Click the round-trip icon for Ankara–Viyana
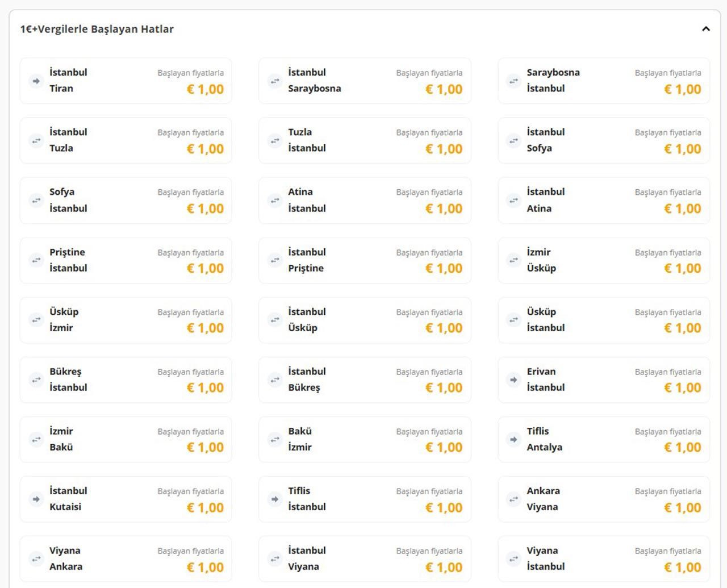This screenshot has height=588, width=727. (513, 499)
